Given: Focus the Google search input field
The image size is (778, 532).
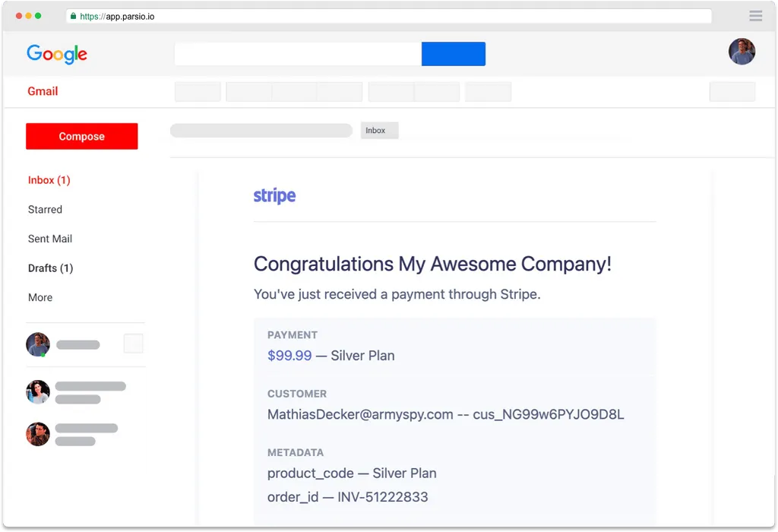Looking at the screenshot, I should 298,54.
